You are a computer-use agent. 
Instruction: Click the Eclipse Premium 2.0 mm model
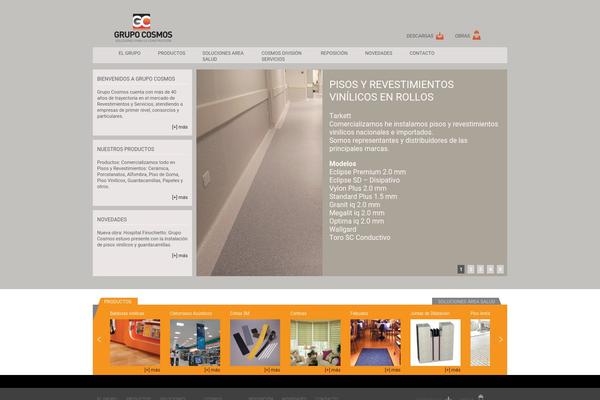click(x=367, y=172)
